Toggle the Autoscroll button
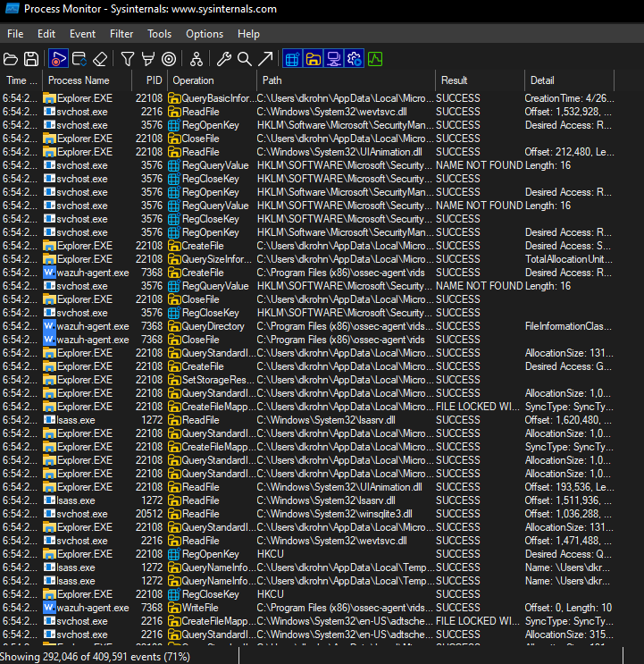Image resolution: width=644 pixels, height=664 pixels. click(x=79, y=59)
